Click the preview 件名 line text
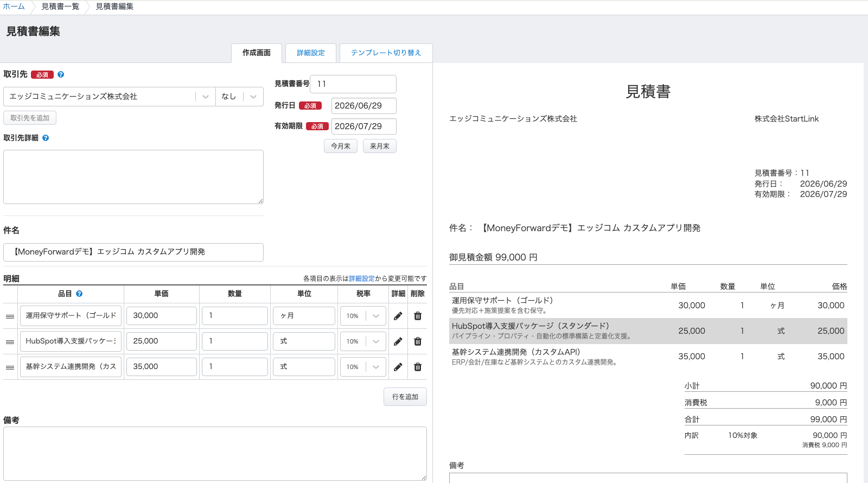Viewport: 868px width, 483px height. [x=575, y=228]
